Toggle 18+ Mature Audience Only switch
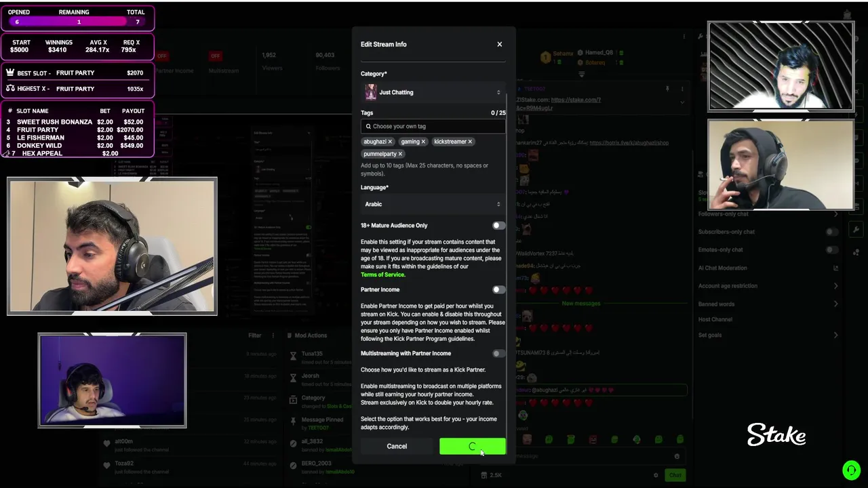The height and width of the screenshot is (488, 868). (498, 226)
